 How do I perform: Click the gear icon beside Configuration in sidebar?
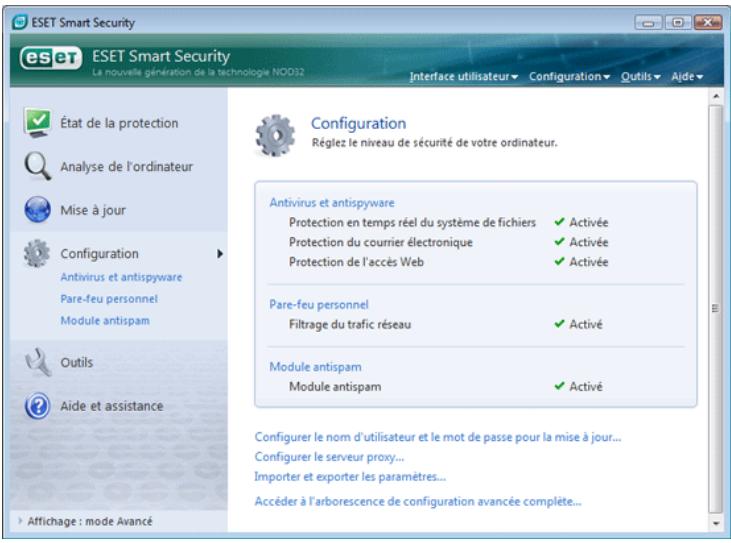tap(37, 253)
